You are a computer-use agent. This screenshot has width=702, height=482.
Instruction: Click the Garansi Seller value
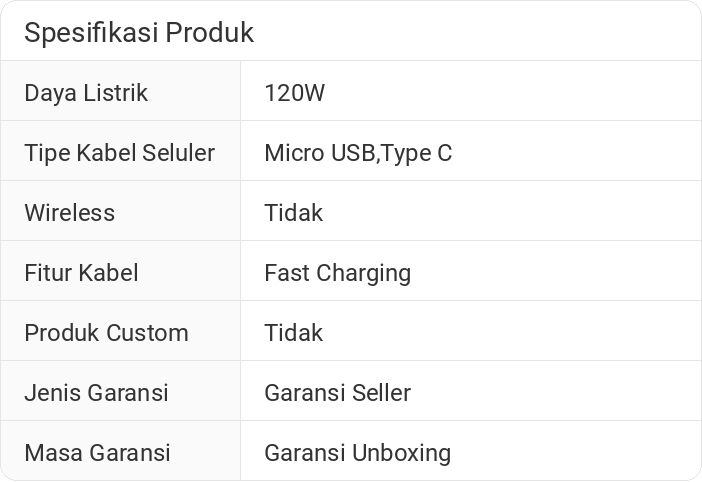pos(337,393)
